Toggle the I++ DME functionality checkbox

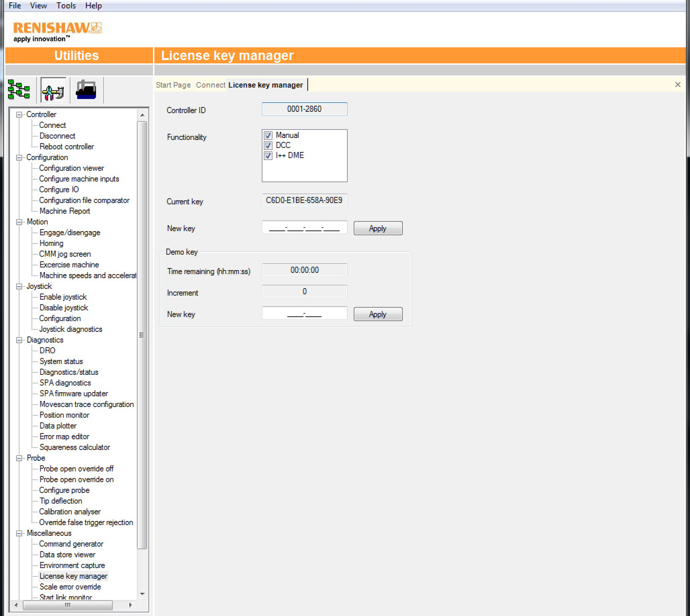268,156
